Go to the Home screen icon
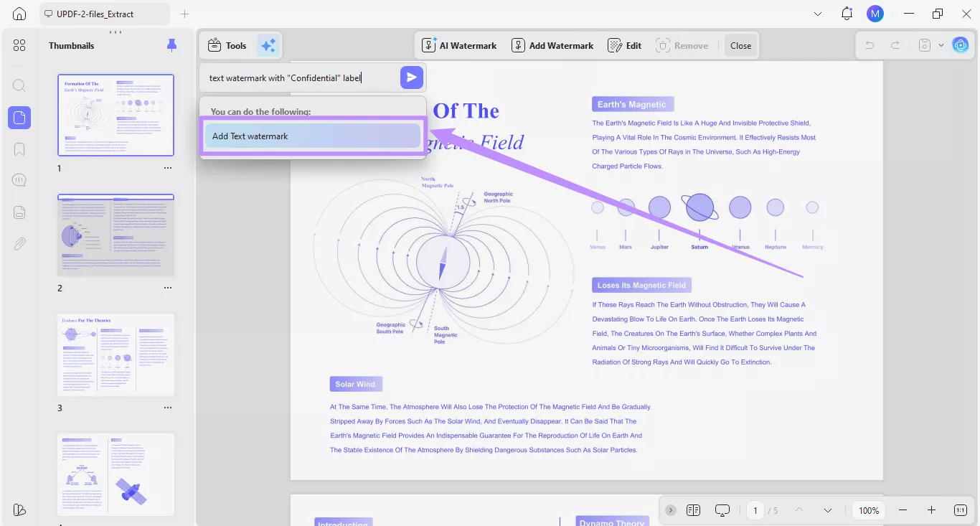Viewport: 980px width, 526px height. coord(19,14)
